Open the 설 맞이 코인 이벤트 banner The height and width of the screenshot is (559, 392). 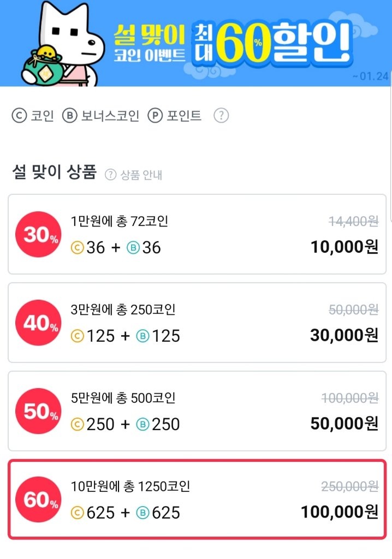(x=196, y=43)
